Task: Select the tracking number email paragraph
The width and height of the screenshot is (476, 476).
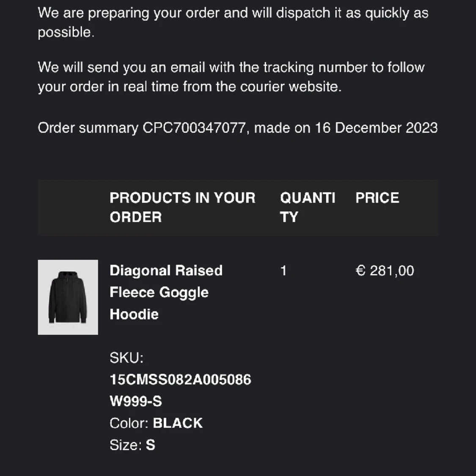Action: pos(231,77)
